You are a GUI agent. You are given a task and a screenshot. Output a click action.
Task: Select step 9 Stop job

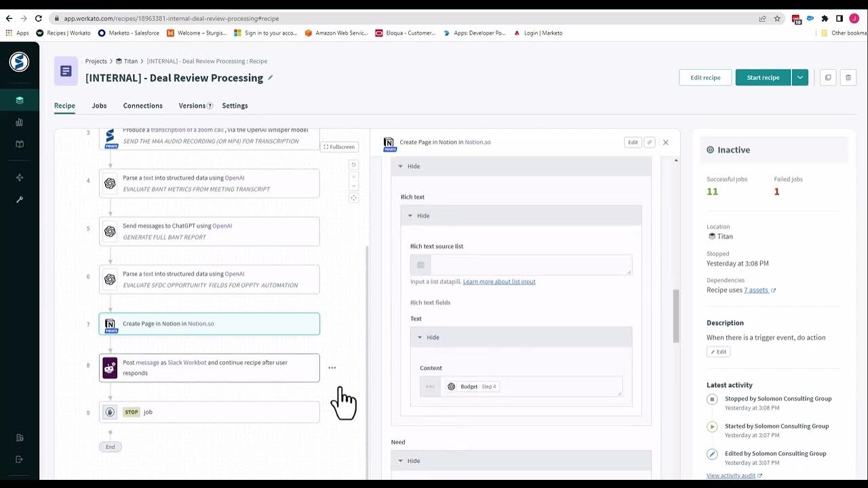click(210, 412)
